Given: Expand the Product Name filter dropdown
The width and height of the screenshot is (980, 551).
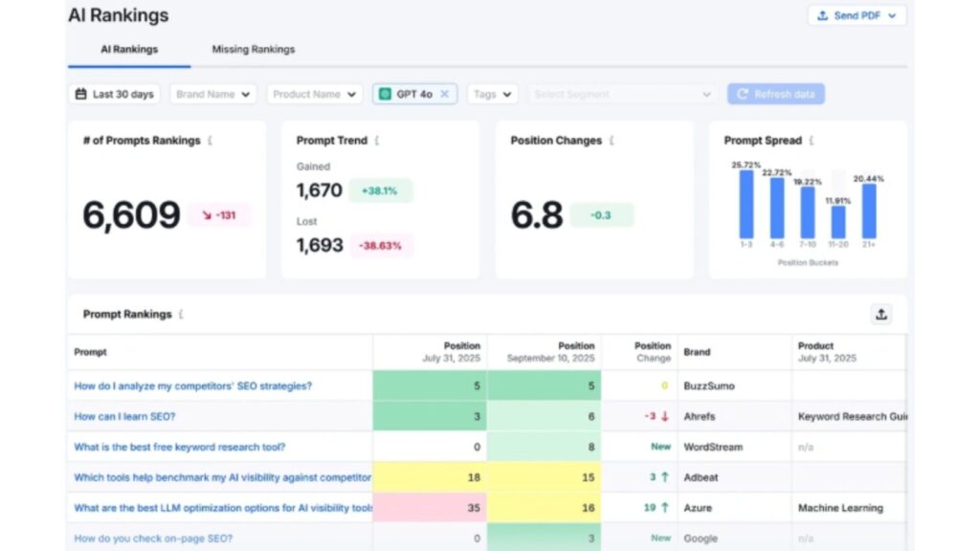Looking at the screenshot, I should coord(314,94).
